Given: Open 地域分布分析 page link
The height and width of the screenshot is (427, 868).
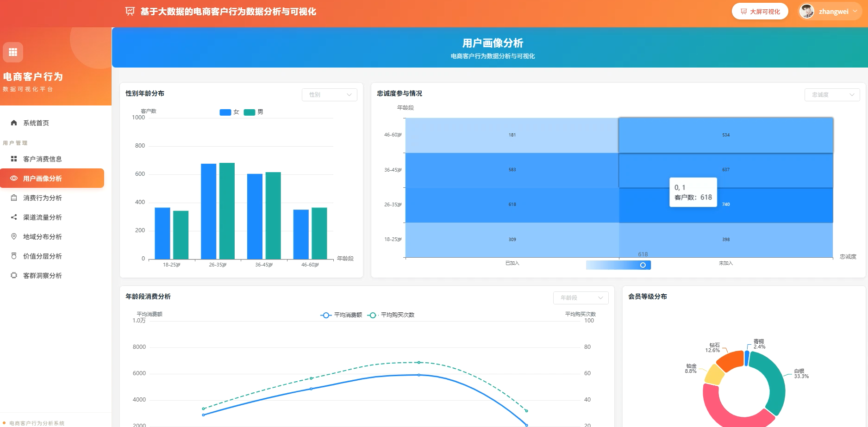Looking at the screenshot, I should click(52, 236).
